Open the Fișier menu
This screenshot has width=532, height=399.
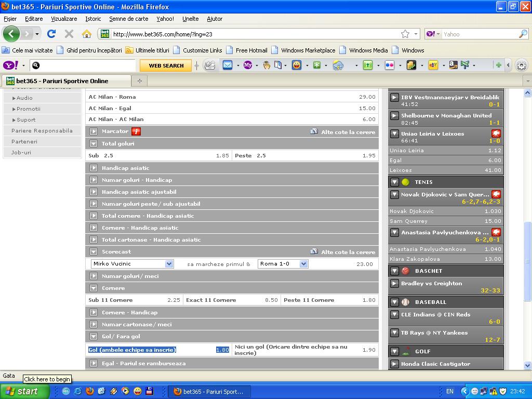[10, 19]
